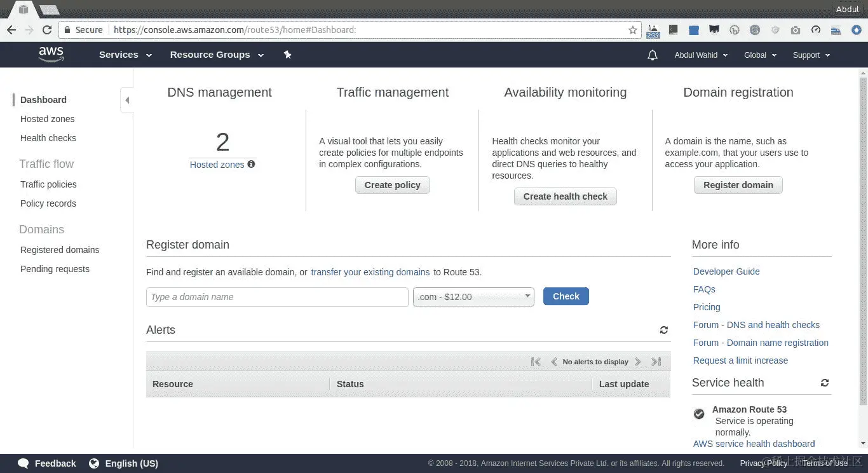Click the Create policy button
The width and height of the screenshot is (868, 473).
point(393,185)
